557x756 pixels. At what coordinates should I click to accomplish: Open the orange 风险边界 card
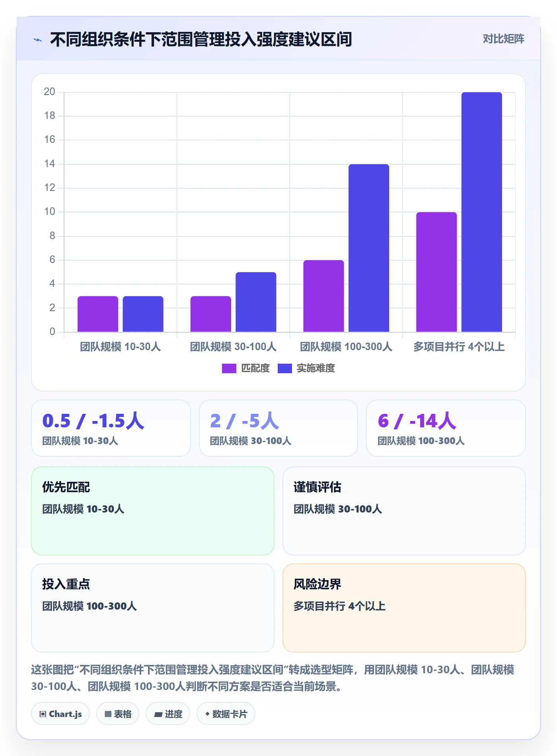tap(404, 608)
